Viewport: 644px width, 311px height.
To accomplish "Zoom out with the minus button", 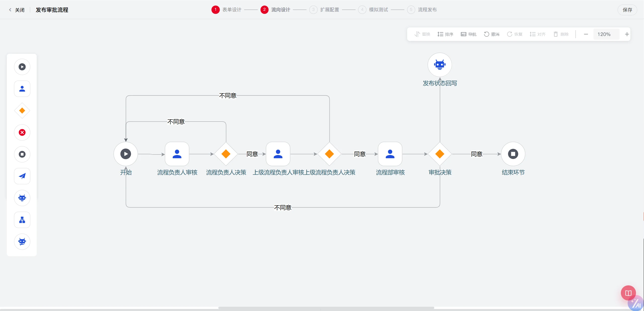I will 586,34.
